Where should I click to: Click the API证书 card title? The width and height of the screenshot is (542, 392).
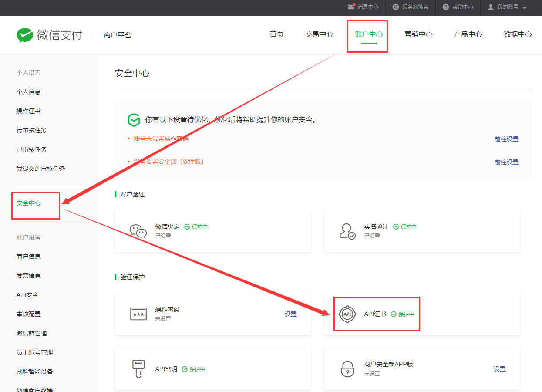pyautogui.click(x=375, y=314)
